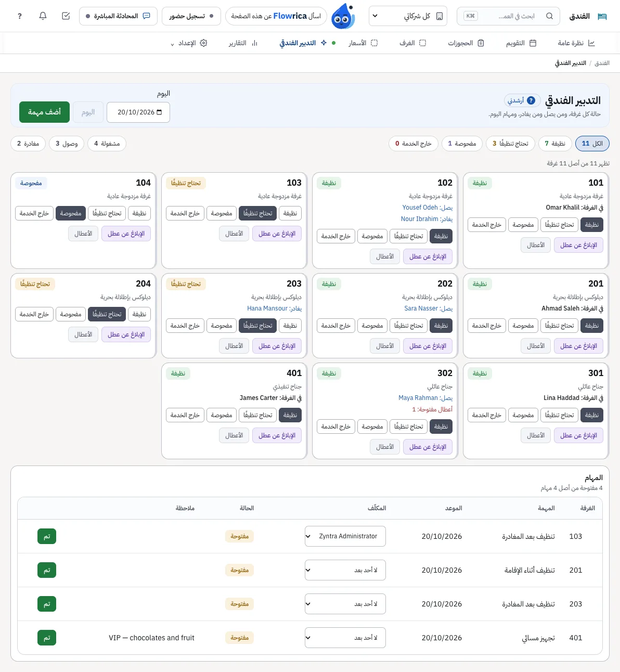
Task: Open the الحجوزات bookings tab
Action: [x=466, y=43]
